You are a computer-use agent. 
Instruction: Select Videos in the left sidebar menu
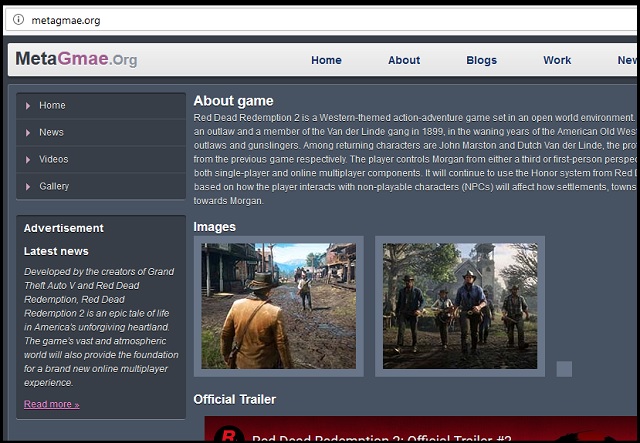(x=101, y=159)
